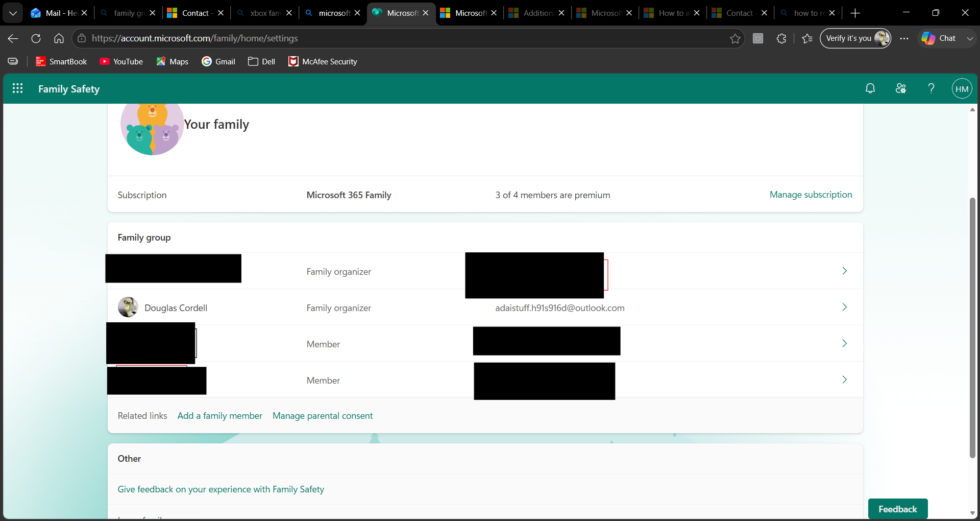Click the scrollbar down arrow
The width and height of the screenshot is (980, 521).
point(972,513)
